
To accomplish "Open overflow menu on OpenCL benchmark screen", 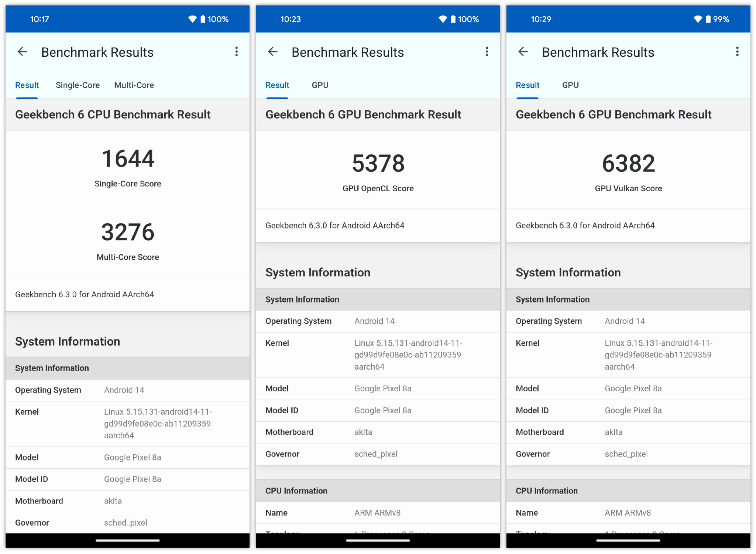I will pyautogui.click(x=487, y=52).
